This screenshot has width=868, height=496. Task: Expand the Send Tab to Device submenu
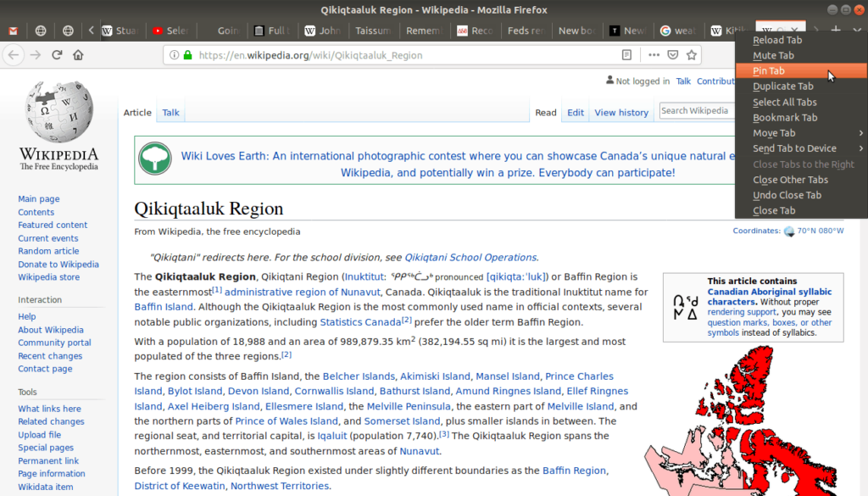pyautogui.click(x=800, y=148)
